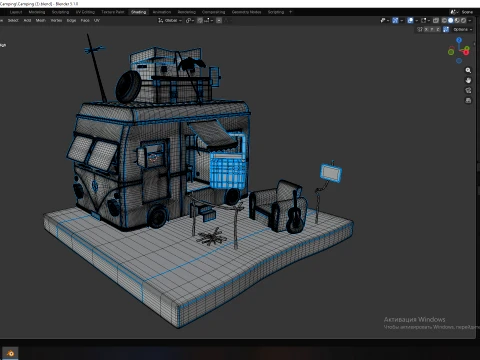Open the Add menu in viewport header

pyautogui.click(x=27, y=20)
